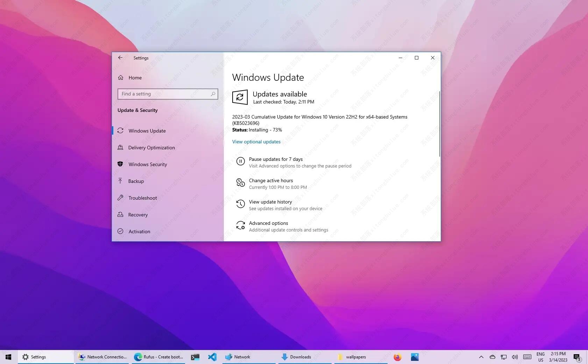Click the Troubleshoot wrench icon

pos(120,198)
